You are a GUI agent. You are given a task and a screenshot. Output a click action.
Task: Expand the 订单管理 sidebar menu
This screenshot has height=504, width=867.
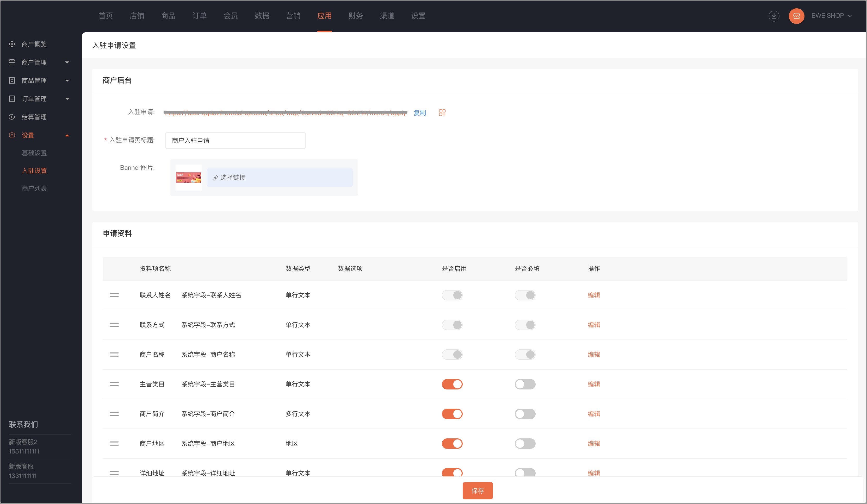(x=40, y=99)
